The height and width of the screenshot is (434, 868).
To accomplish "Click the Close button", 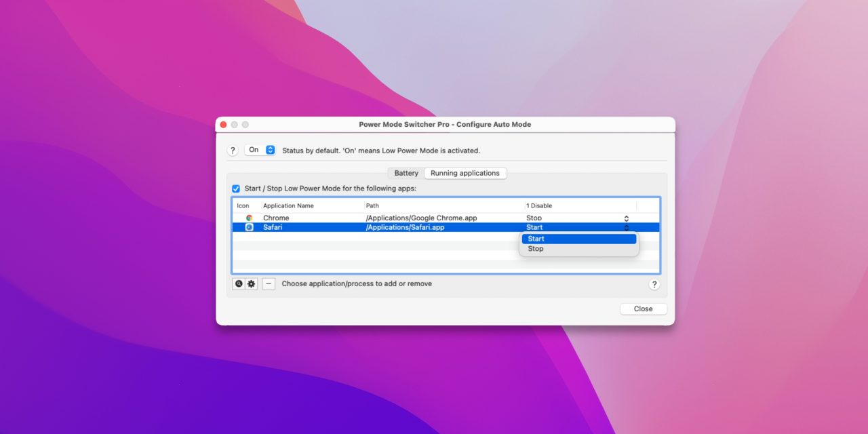I will (x=643, y=309).
